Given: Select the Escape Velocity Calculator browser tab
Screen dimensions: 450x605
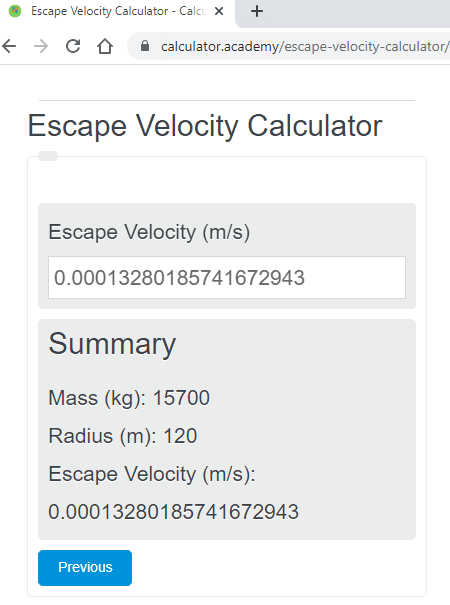Looking at the screenshot, I should click(118, 12).
